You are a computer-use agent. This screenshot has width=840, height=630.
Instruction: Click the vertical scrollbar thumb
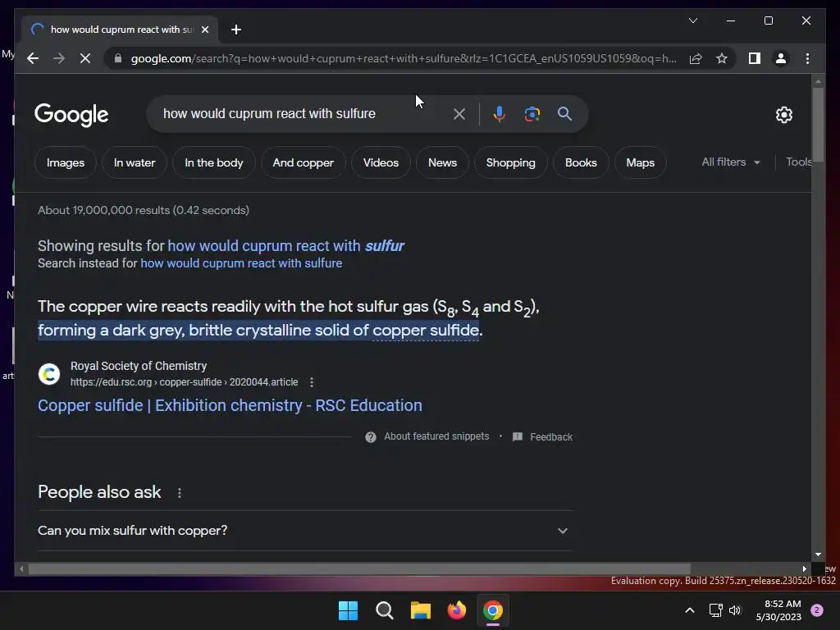click(818, 123)
